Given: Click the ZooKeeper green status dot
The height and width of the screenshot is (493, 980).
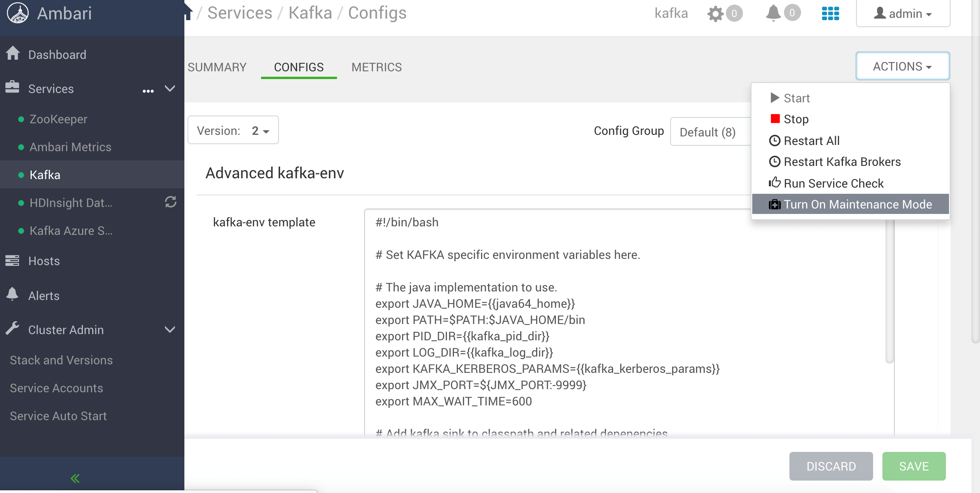Looking at the screenshot, I should pyautogui.click(x=21, y=119).
